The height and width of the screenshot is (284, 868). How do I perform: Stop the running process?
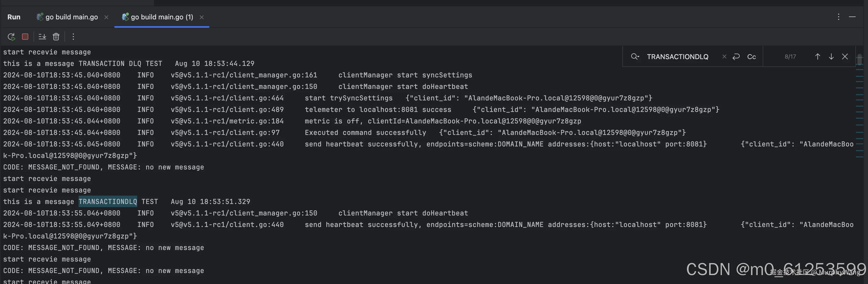(25, 37)
